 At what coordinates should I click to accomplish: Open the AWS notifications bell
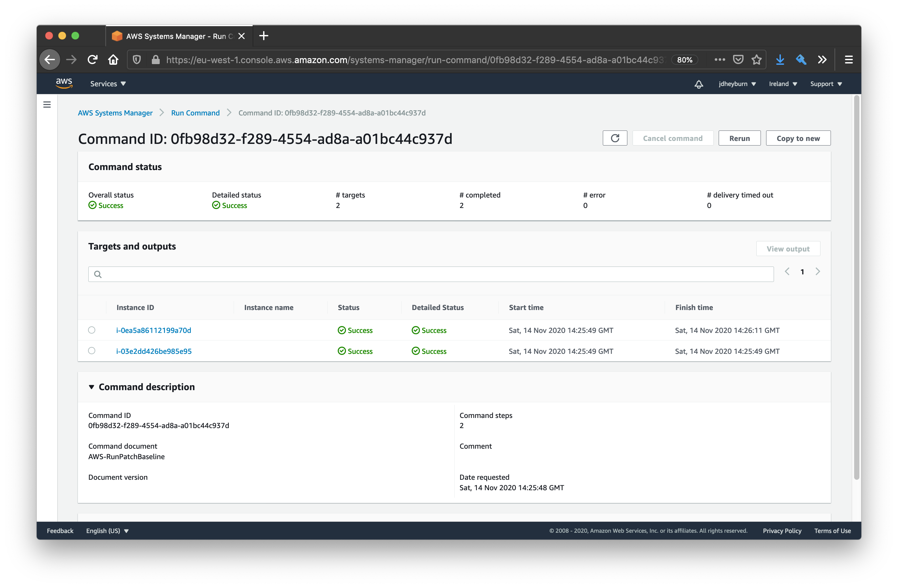click(x=698, y=84)
